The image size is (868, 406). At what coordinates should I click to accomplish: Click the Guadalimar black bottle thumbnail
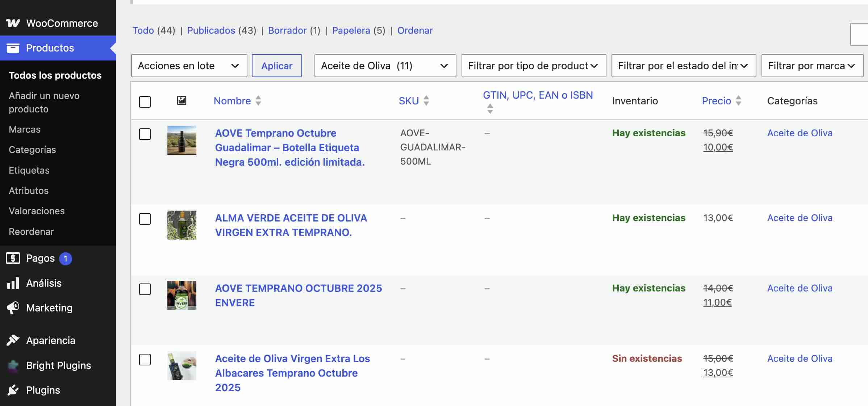pyautogui.click(x=182, y=140)
